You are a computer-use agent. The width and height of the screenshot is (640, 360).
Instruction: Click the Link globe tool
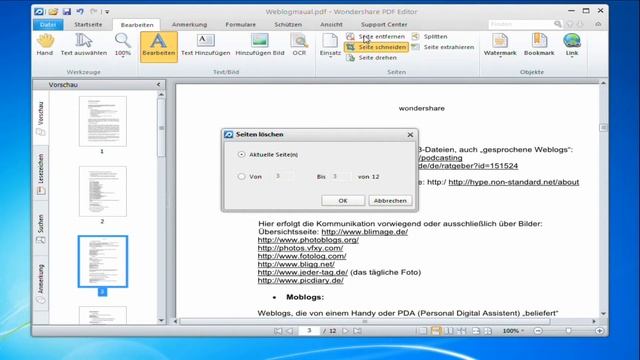(x=572, y=45)
